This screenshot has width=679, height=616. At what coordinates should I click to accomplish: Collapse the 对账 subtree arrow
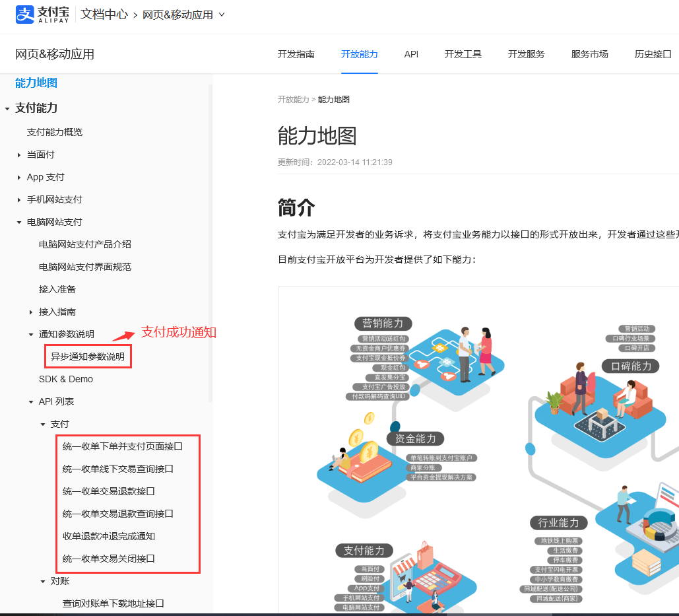[42, 582]
